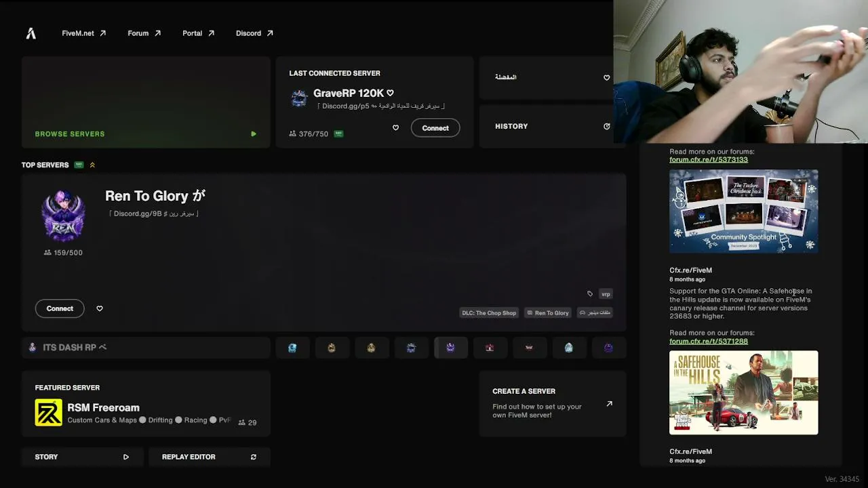Favorite the GraveRP 120K server
Screen dimensions: 868x488
click(x=395, y=128)
